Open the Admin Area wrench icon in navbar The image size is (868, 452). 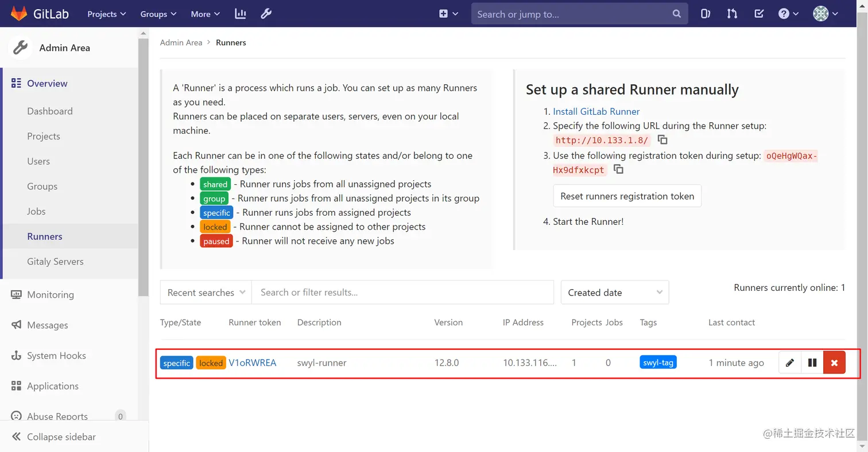tap(266, 14)
